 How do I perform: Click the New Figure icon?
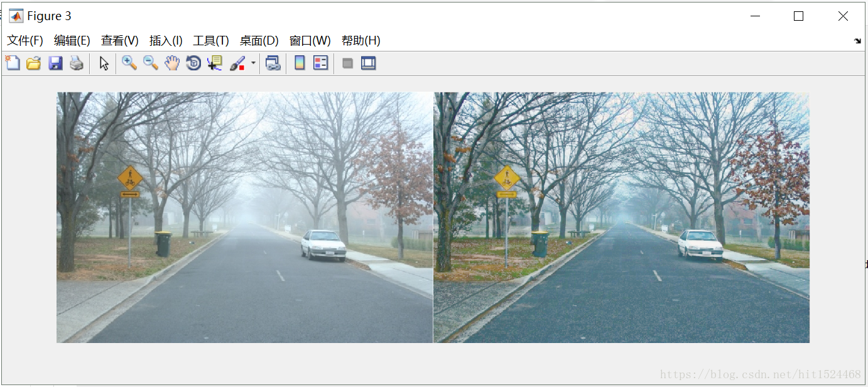click(x=13, y=63)
